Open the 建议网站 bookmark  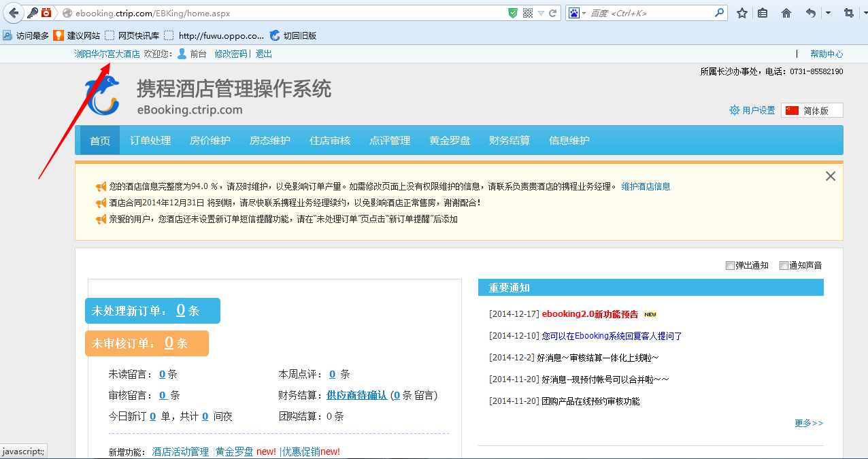tap(77, 35)
